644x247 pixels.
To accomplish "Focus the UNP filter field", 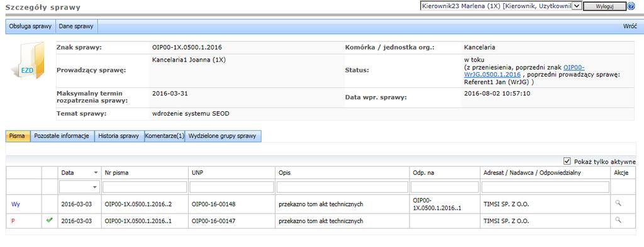I will click(x=231, y=187).
